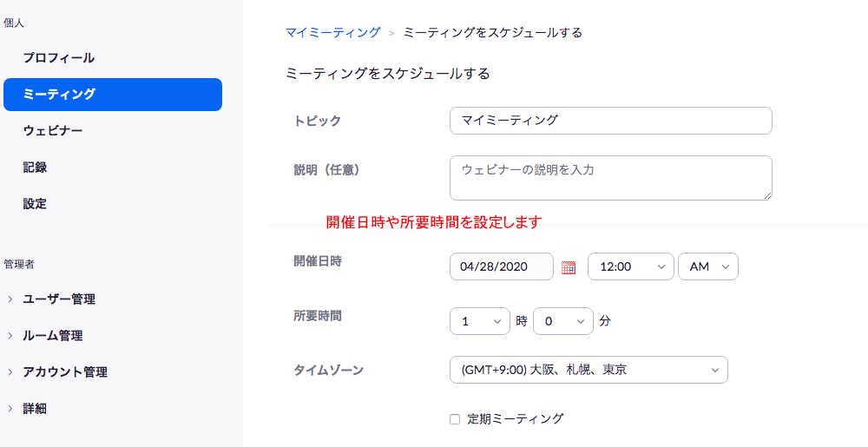868x447 pixels.
Task: Open the duration minutes dropdown
Action: point(563,321)
